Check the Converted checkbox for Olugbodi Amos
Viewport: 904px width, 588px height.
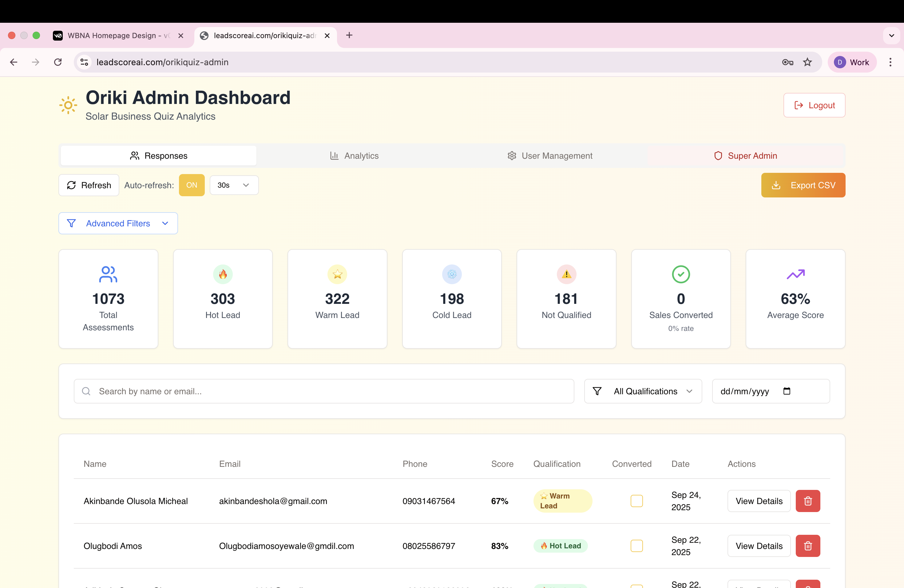pyautogui.click(x=636, y=546)
